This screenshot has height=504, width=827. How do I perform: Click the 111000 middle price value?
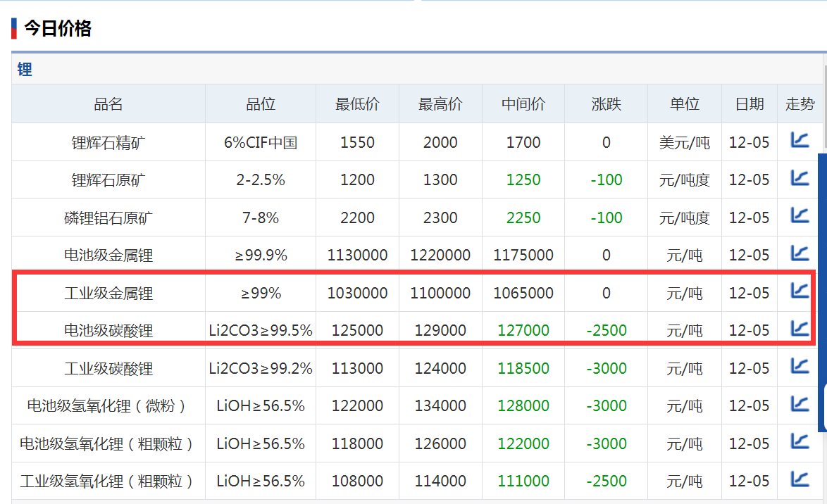[523, 482]
